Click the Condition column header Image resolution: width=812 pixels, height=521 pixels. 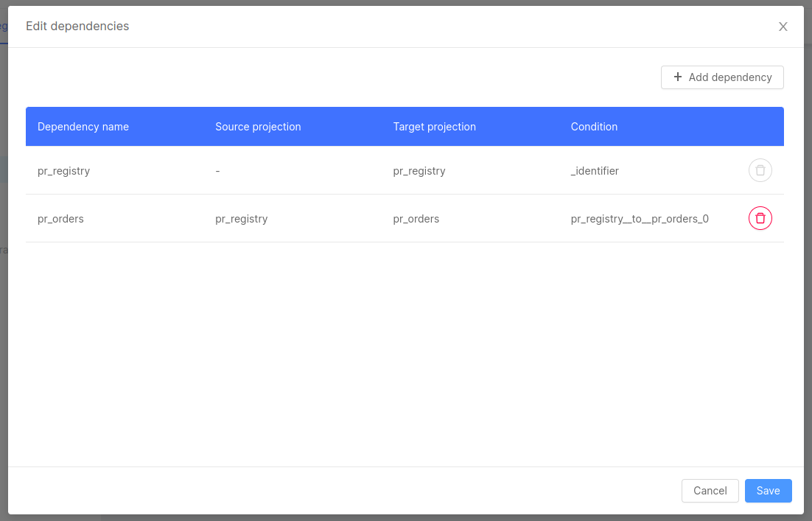pyautogui.click(x=594, y=127)
